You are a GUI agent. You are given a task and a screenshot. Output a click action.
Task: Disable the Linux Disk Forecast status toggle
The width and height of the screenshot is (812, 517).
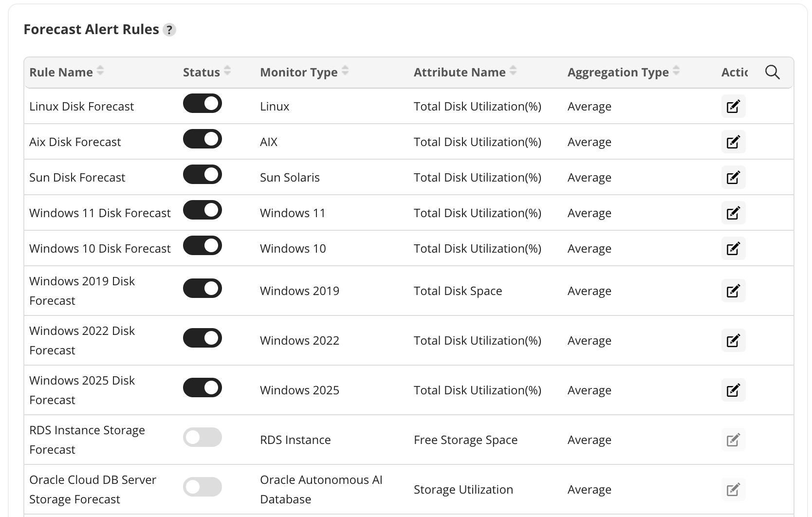pyautogui.click(x=203, y=103)
